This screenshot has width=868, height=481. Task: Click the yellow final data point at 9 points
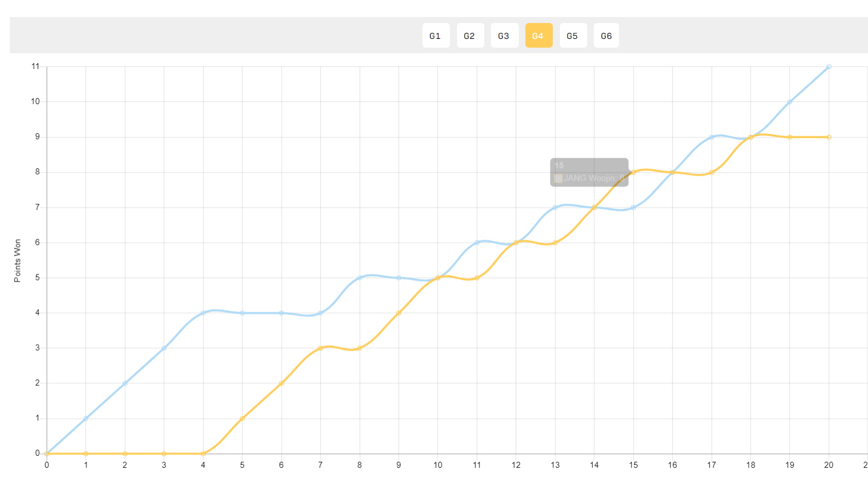pyautogui.click(x=829, y=137)
